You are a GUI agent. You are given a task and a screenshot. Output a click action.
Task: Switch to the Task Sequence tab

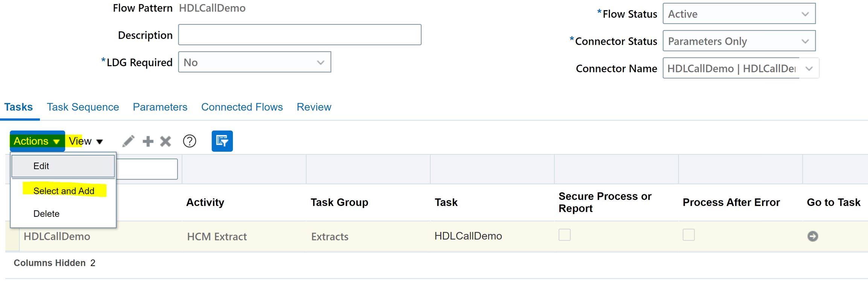click(83, 107)
